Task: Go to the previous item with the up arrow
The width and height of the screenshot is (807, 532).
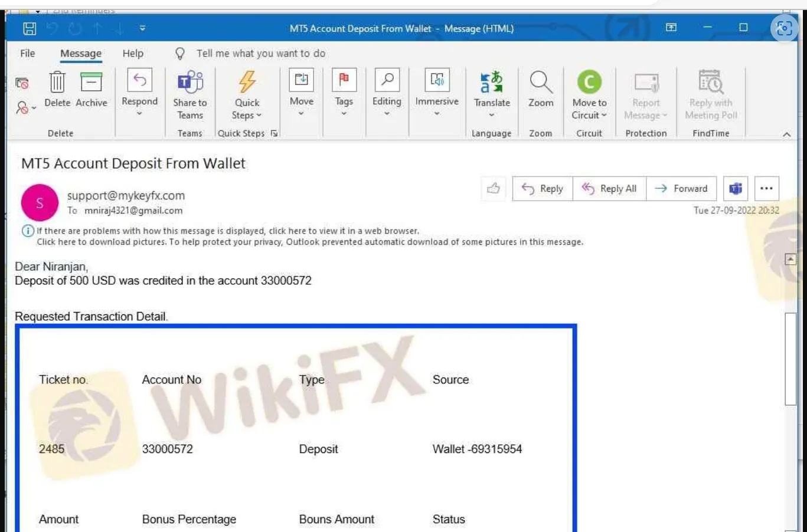Action: 97,28
